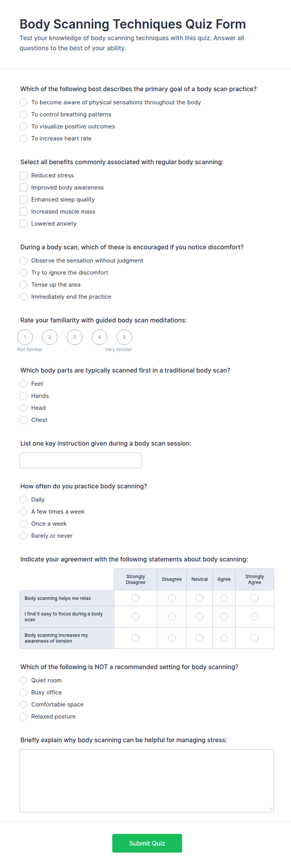The width and height of the screenshot is (291, 868).
Task: Choose 'A few times a week' frequency
Action: coord(23,512)
